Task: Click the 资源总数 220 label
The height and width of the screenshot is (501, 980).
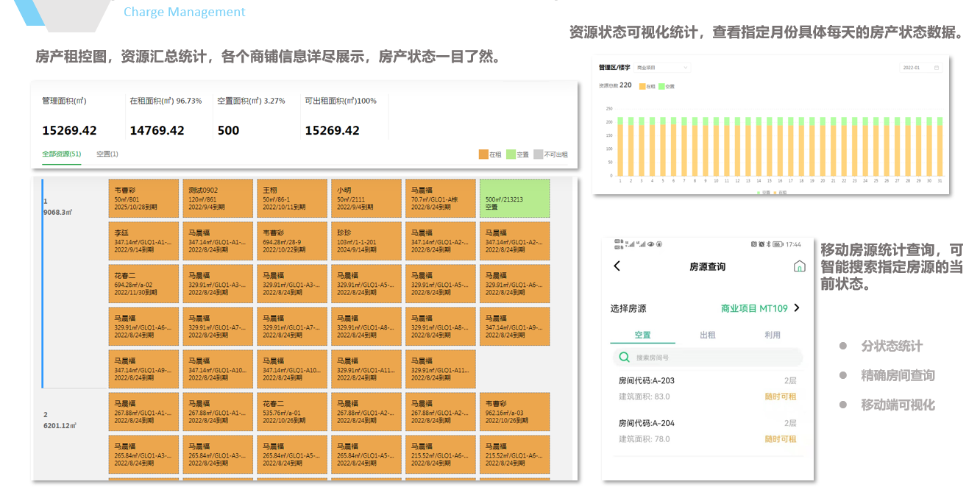Action: pyautogui.click(x=615, y=85)
